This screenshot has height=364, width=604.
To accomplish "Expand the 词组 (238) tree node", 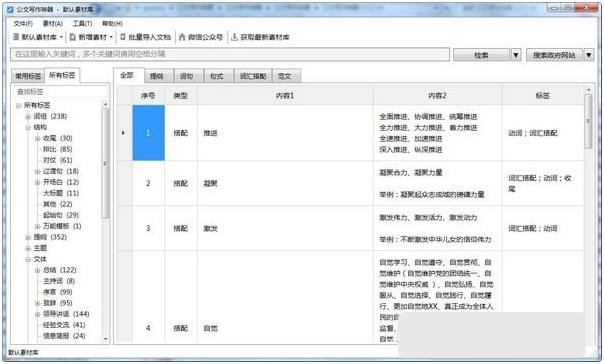I will tap(28, 116).
